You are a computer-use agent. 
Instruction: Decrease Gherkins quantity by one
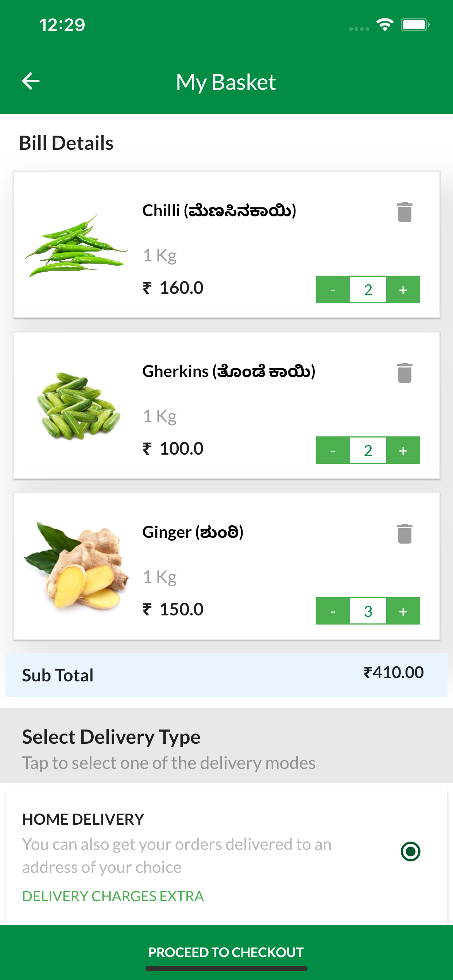tap(333, 450)
